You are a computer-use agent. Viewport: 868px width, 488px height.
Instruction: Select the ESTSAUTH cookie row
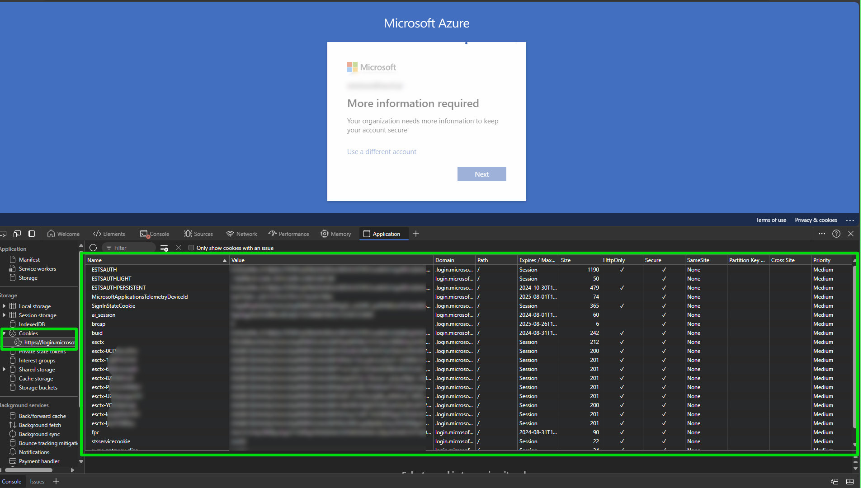tap(469, 270)
